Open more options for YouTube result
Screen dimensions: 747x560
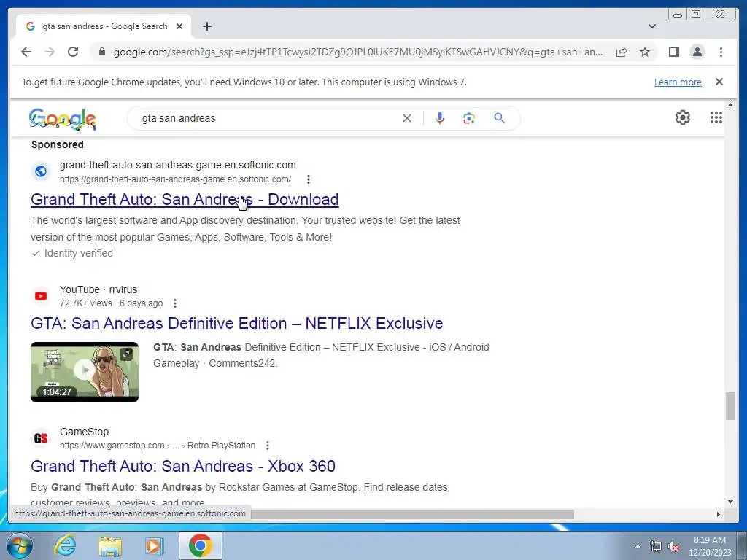click(175, 303)
